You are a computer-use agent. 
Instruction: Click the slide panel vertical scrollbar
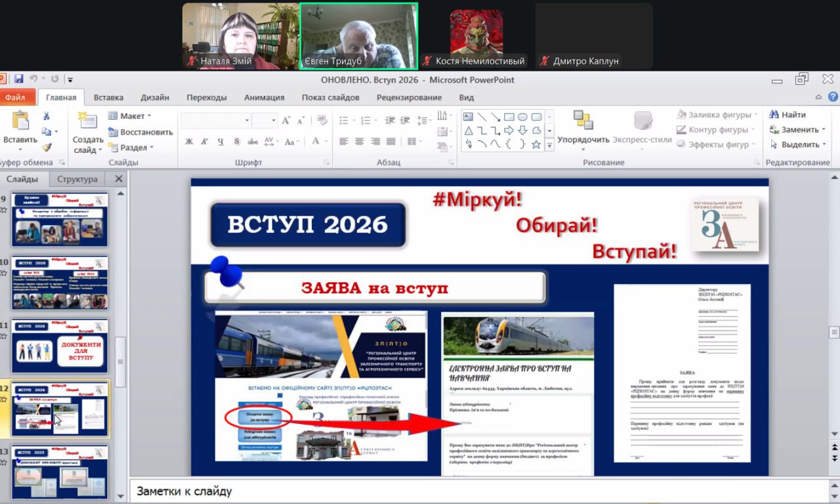click(120, 361)
